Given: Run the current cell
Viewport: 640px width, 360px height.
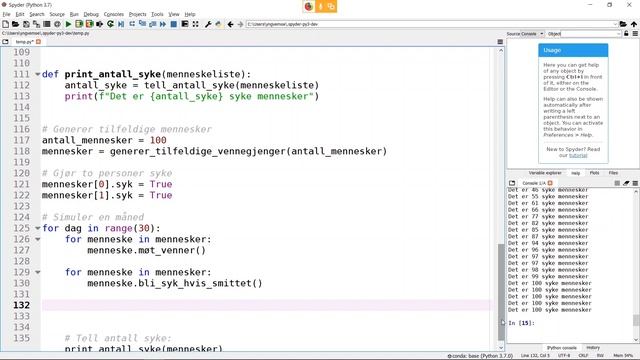Looking at the screenshot, I should (x=79, y=24).
